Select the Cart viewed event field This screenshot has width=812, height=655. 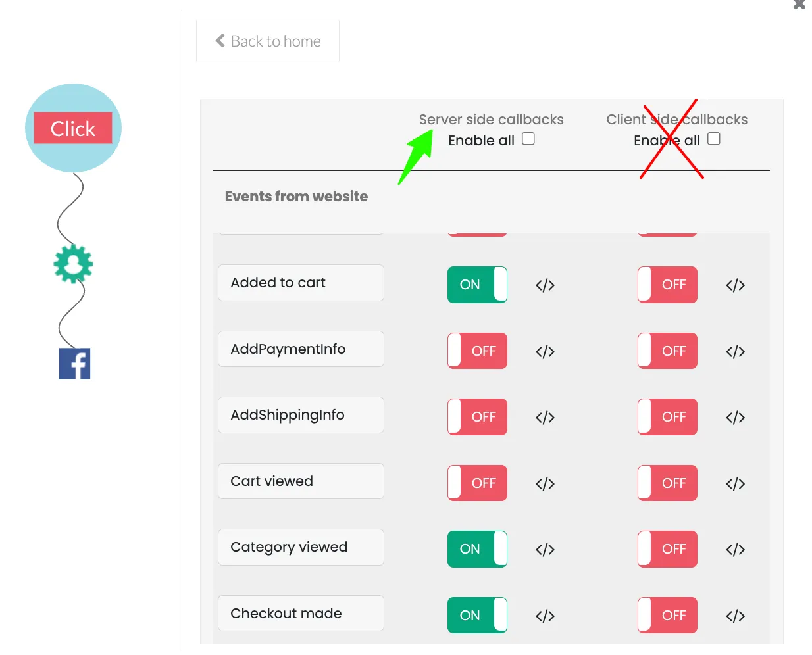(x=301, y=481)
